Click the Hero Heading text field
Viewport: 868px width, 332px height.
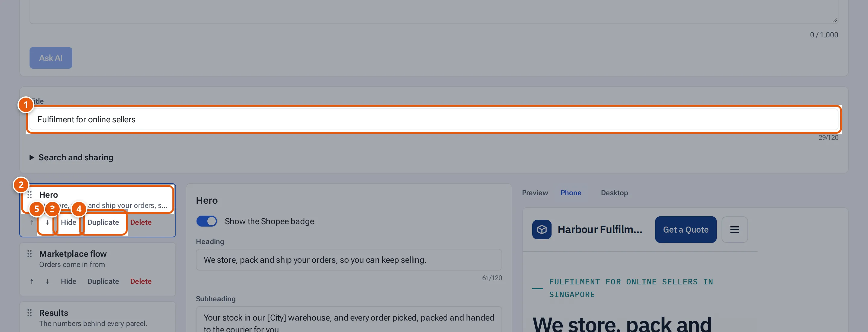click(349, 260)
